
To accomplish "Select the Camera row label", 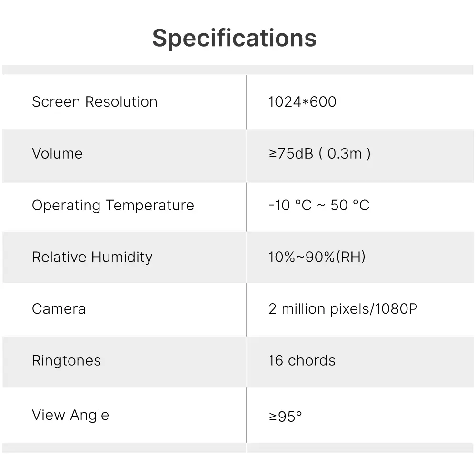I will (59, 309).
